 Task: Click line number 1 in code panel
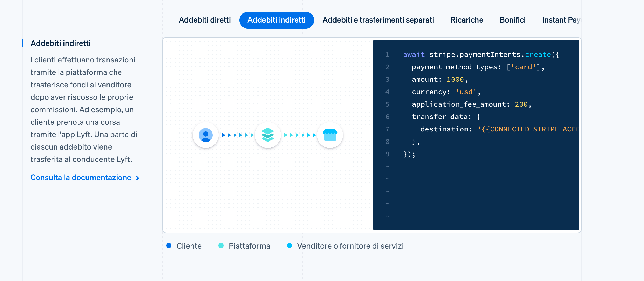tap(387, 54)
